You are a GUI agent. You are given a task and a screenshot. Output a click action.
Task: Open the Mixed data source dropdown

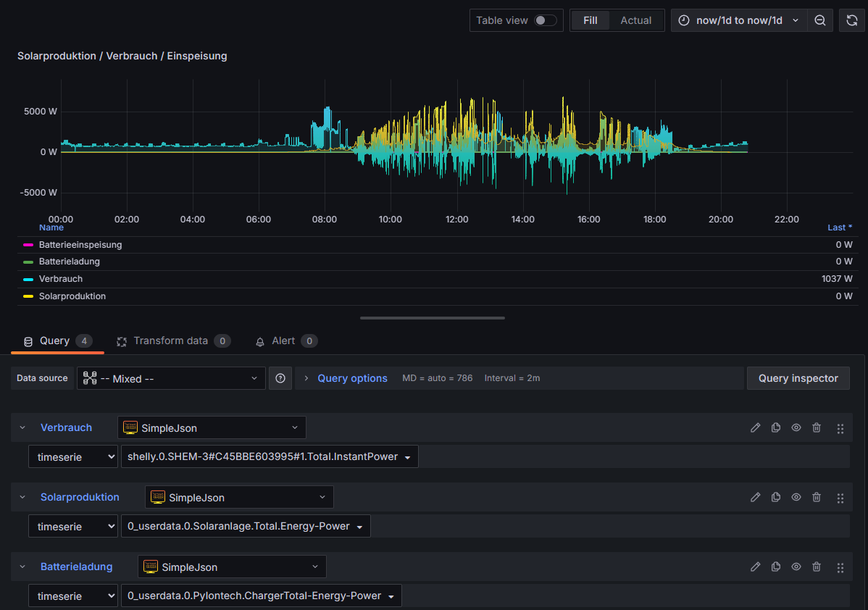tap(171, 378)
